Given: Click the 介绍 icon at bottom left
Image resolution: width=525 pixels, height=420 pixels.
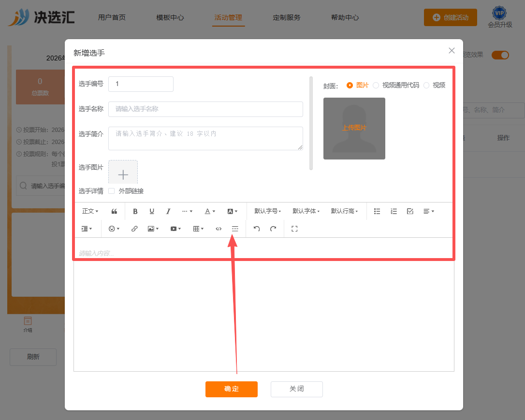Looking at the screenshot, I should point(28,324).
